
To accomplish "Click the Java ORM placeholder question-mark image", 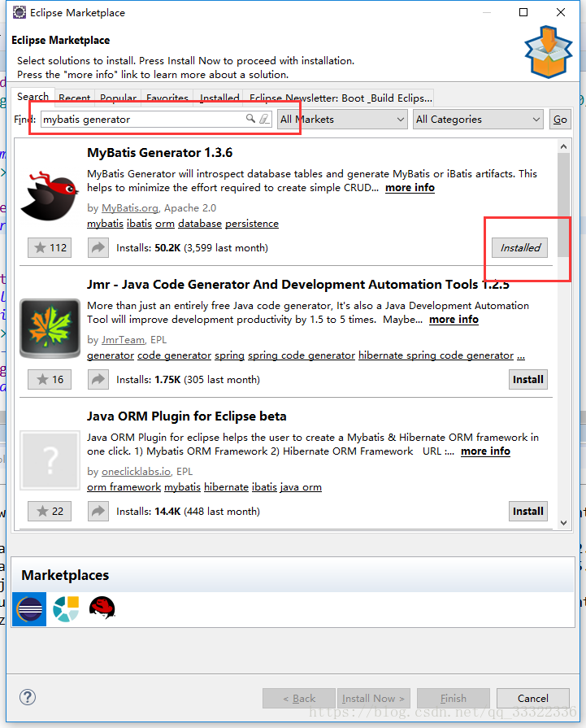I will pyautogui.click(x=50, y=460).
